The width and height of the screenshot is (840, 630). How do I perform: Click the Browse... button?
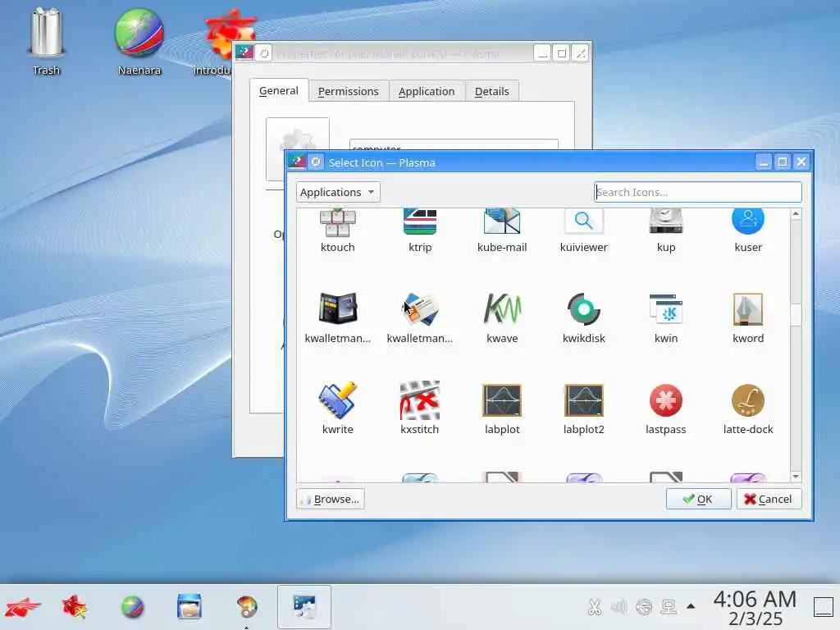point(331,500)
